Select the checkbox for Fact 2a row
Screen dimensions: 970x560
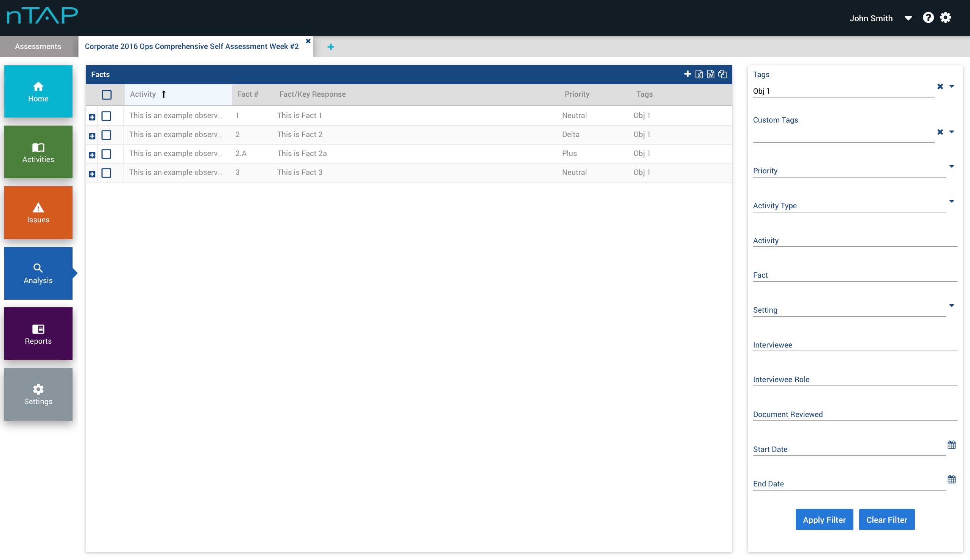(x=107, y=154)
